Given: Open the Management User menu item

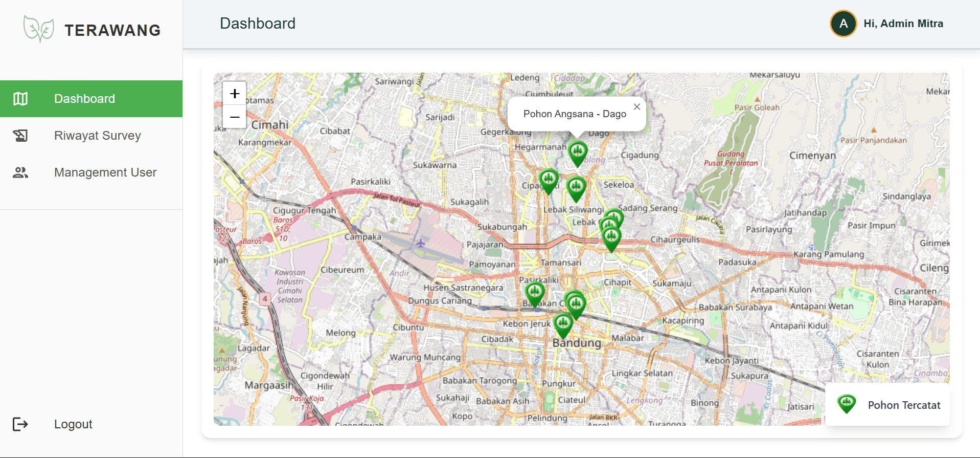Looking at the screenshot, I should tap(105, 172).
